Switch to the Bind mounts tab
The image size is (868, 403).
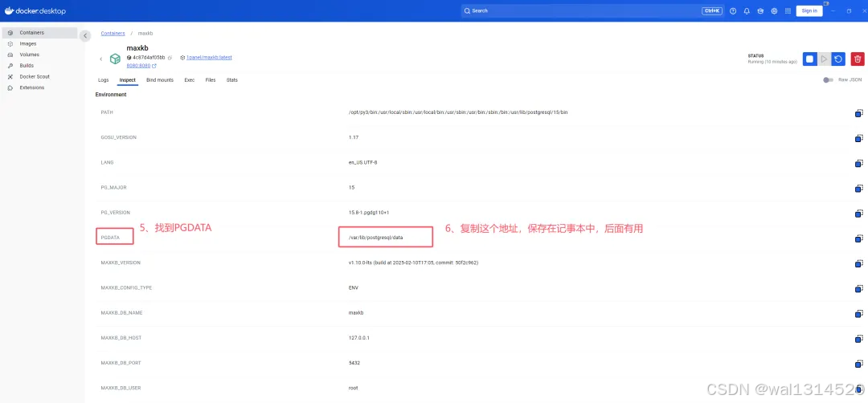tap(160, 80)
